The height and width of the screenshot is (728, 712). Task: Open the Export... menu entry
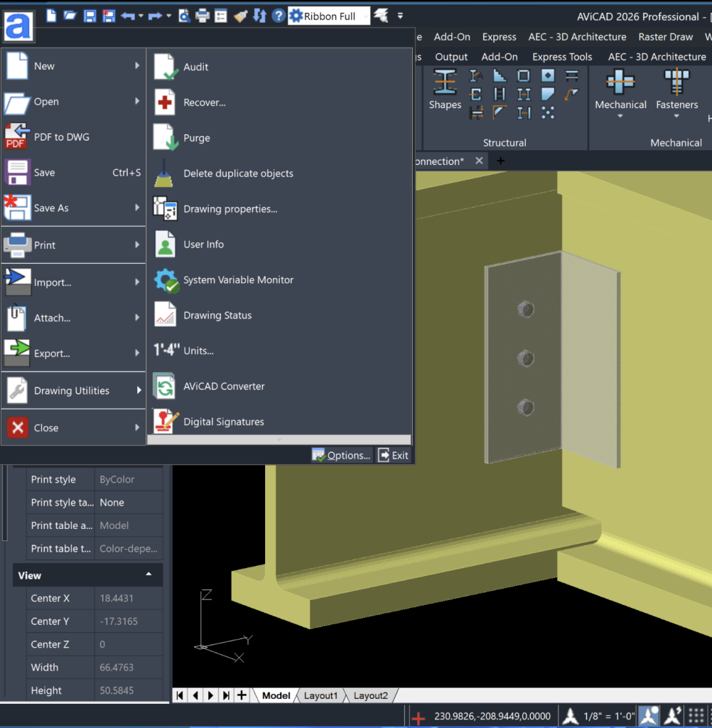(73, 353)
